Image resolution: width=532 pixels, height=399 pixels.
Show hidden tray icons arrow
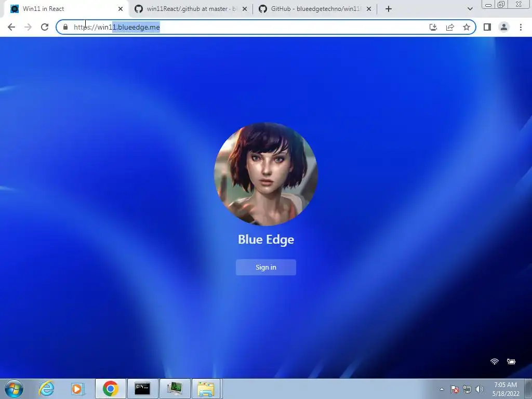tap(442, 389)
